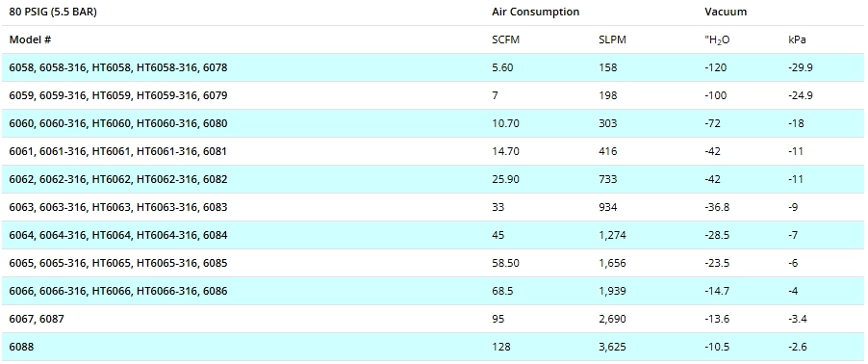The width and height of the screenshot is (868, 364).
Task: Click the Vacuum column header
Action: [726, 12]
